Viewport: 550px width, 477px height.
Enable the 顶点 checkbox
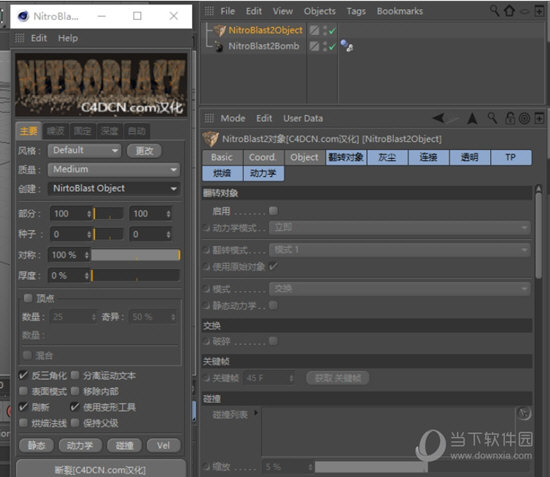(27, 298)
